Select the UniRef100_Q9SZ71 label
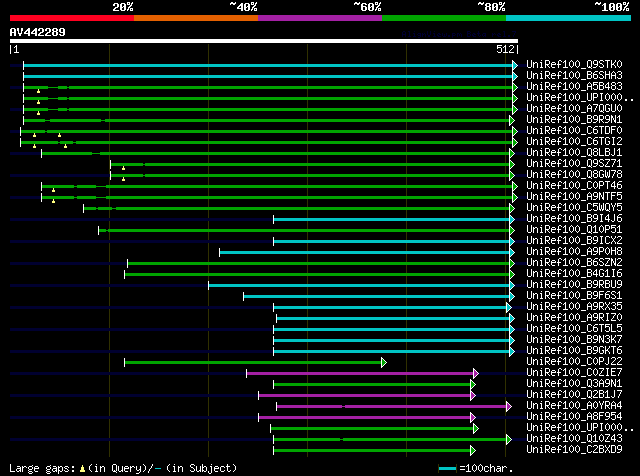The width and height of the screenshot is (640, 476). 574,164
